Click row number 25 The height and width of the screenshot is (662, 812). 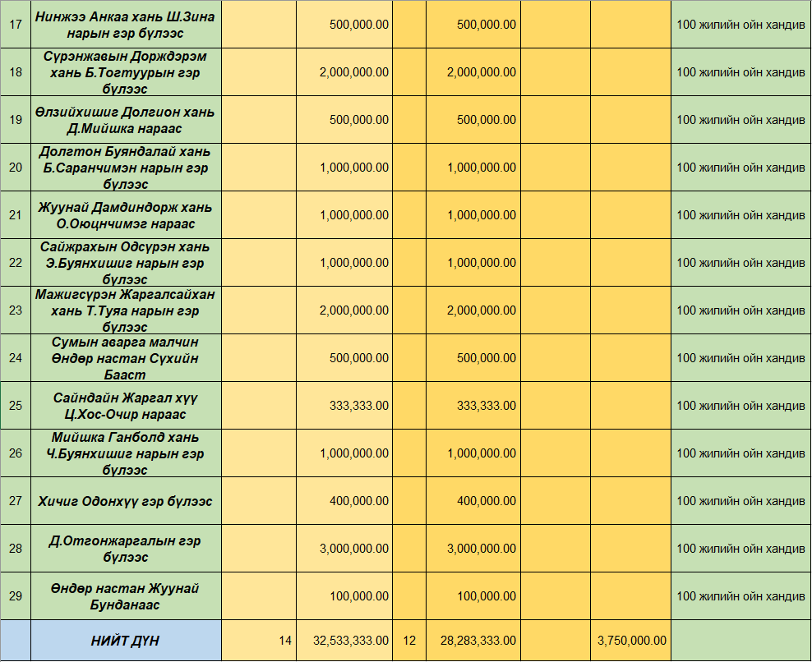coord(16,405)
